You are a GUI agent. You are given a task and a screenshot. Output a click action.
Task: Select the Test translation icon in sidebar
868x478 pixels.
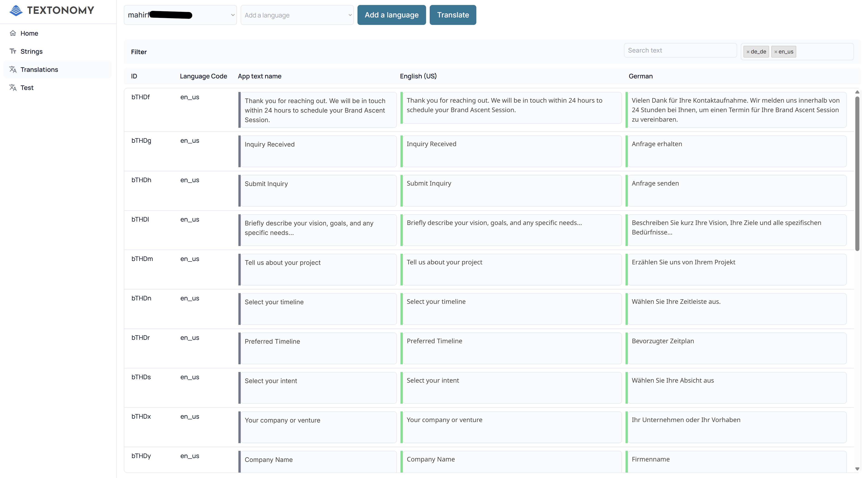[13, 88]
